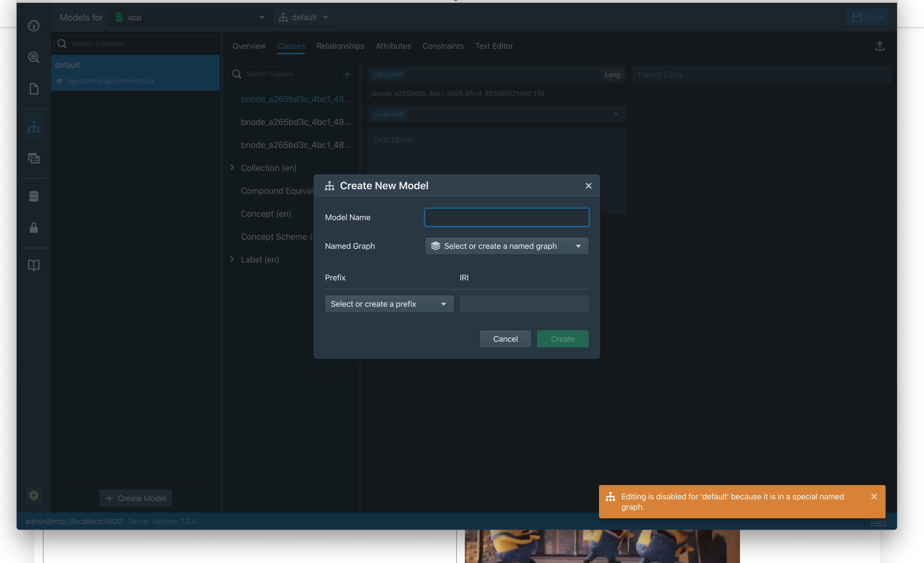This screenshot has height=563, width=924.
Task: Open the Models hierarchy sidebar icon
Action: [x=34, y=127]
